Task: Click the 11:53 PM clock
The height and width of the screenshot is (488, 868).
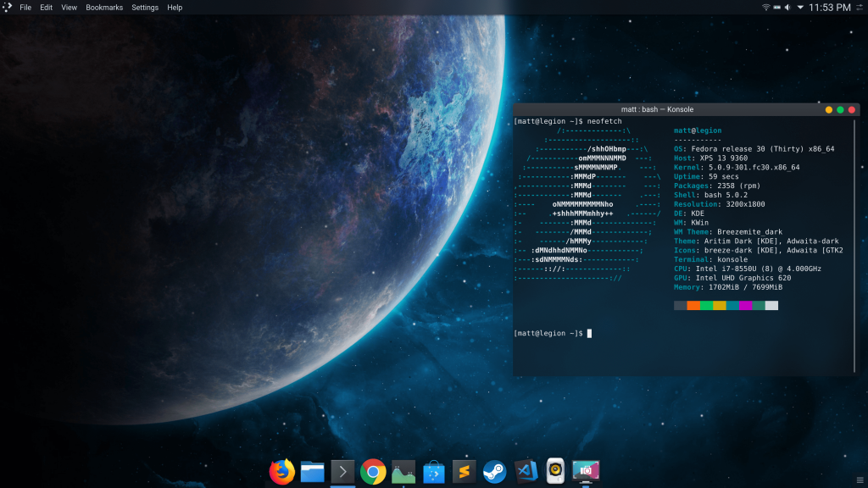Action: (x=830, y=8)
